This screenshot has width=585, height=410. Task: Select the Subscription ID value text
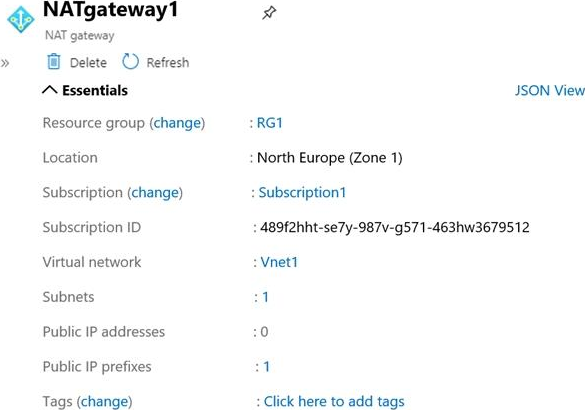click(x=395, y=227)
